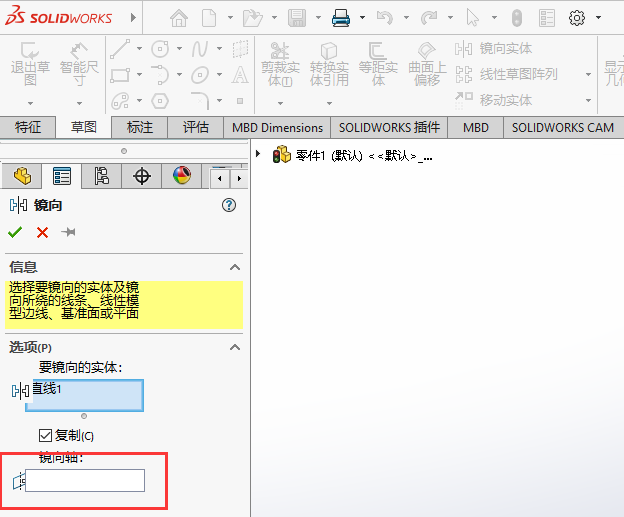Open the Print dropdown arrow
624x517 pixels.
tap(362, 18)
